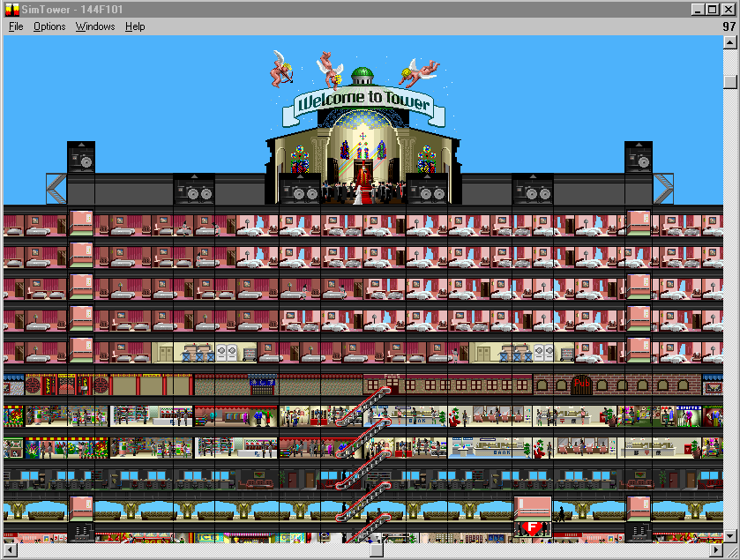Click the top-left elevator machine room
The width and height of the screenshot is (740, 560).
tap(81, 157)
